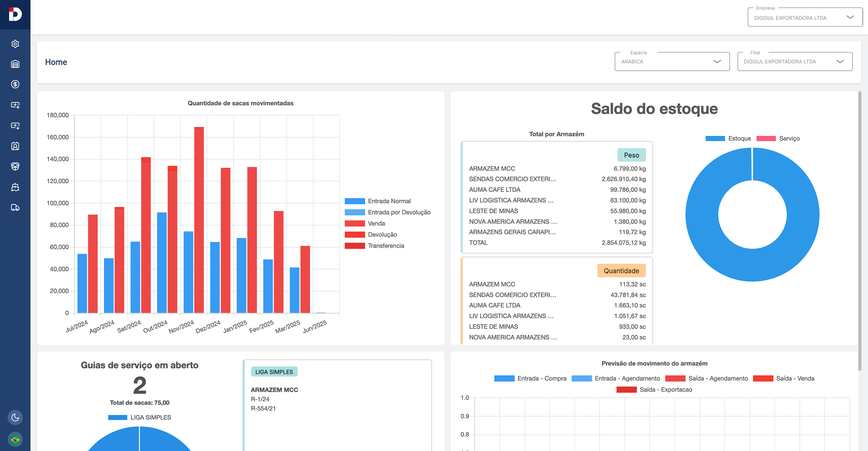This screenshot has width=868, height=451.
Task: Click the Serviço legend color swatch
Action: click(766, 138)
